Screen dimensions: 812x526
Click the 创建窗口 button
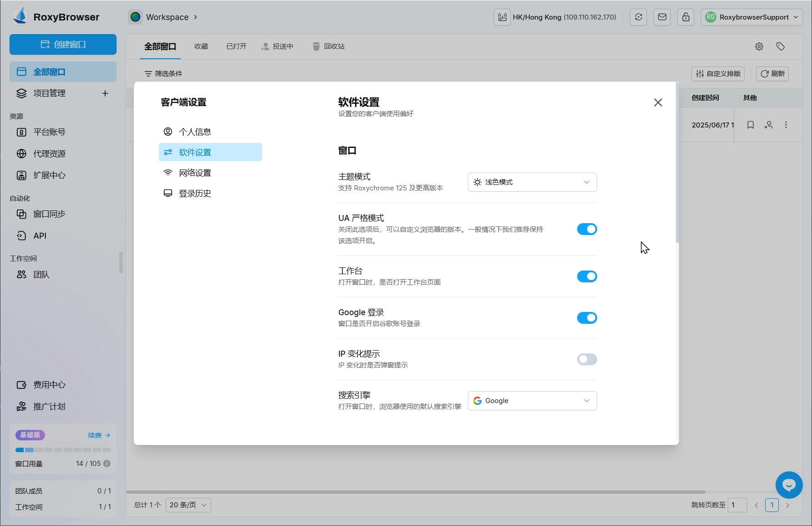[x=63, y=45]
